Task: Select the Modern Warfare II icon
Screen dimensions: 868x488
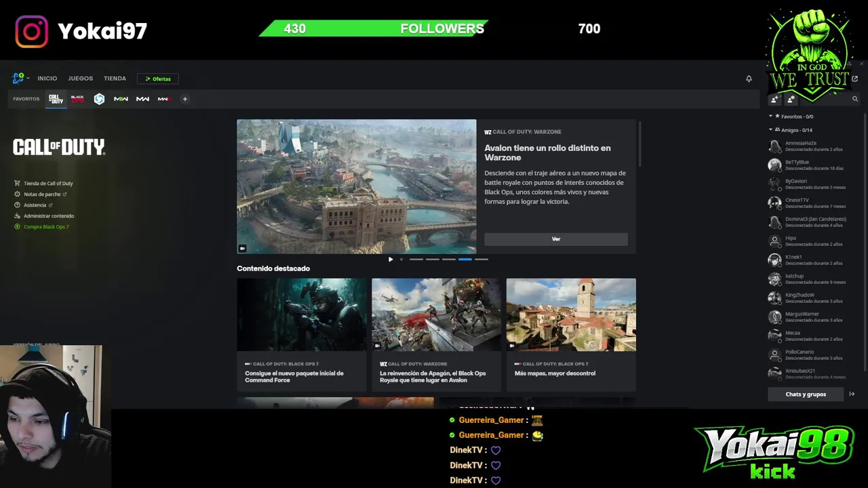Action: click(121, 99)
